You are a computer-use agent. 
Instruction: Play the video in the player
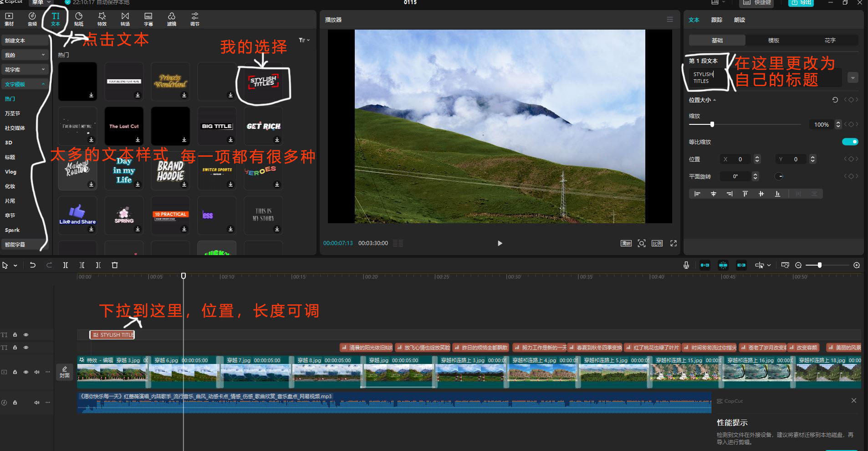click(500, 243)
